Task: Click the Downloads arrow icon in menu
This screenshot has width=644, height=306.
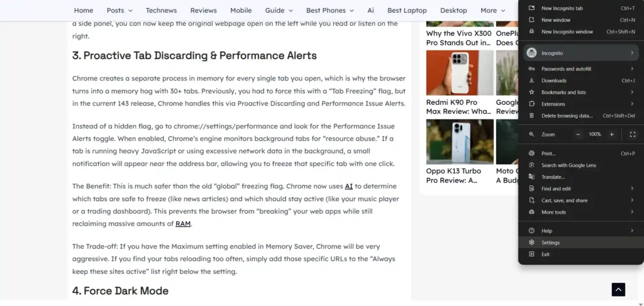Action: 531,80
